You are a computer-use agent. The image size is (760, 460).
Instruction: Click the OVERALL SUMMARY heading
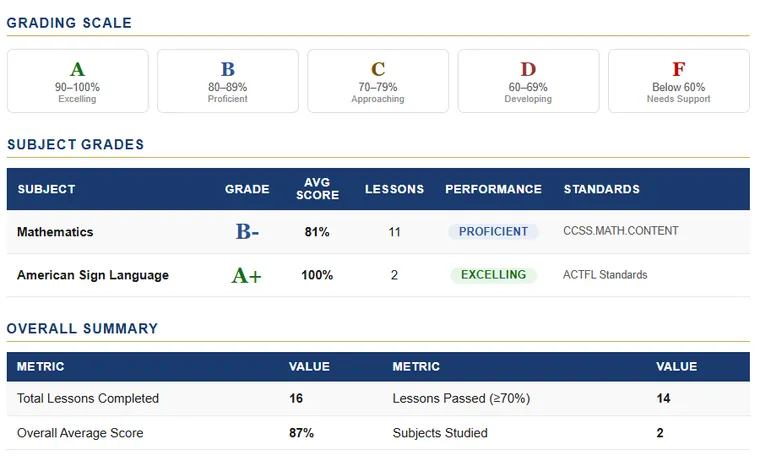tap(82, 329)
